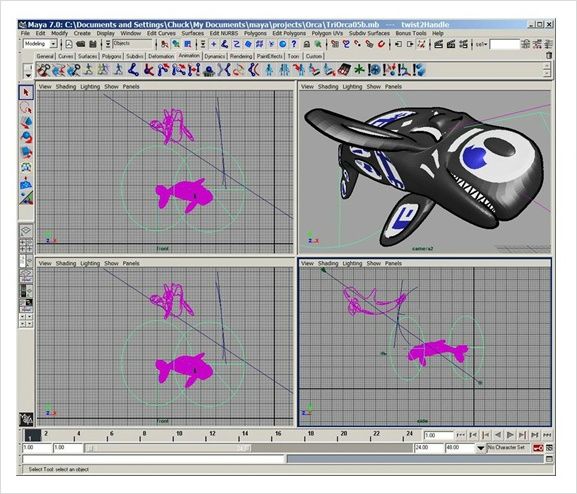This screenshot has width=577, height=494.
Task: Toggle the surfaces selection mask blue icon
Action: pos(248,44)
